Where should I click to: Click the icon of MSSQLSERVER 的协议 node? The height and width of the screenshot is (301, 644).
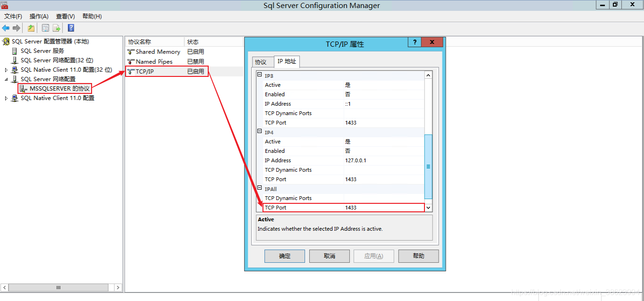pos(24,89)
